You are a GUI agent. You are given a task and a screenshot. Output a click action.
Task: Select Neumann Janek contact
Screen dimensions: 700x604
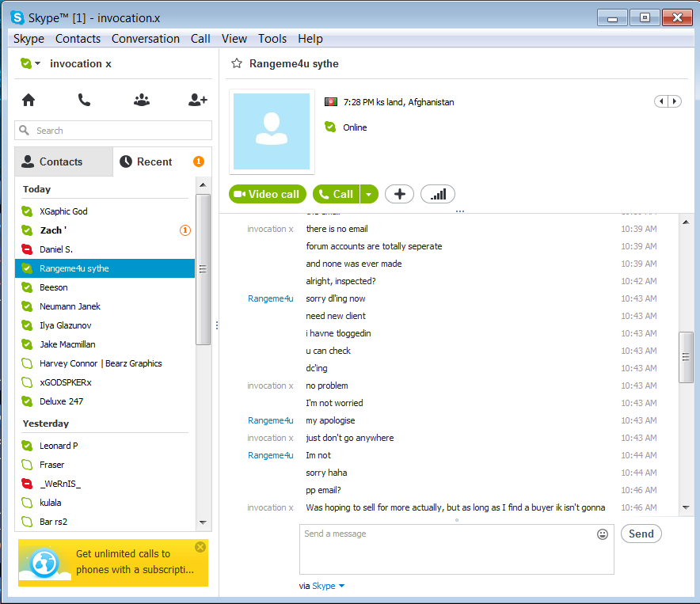point(105,306)
